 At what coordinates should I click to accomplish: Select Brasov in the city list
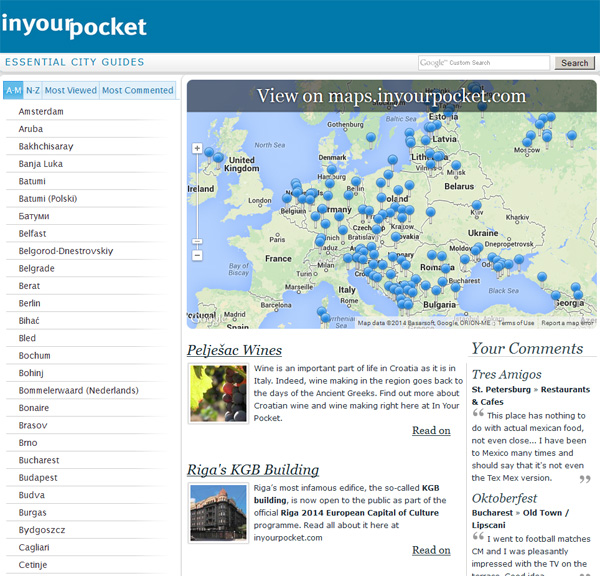coord(33,425)
